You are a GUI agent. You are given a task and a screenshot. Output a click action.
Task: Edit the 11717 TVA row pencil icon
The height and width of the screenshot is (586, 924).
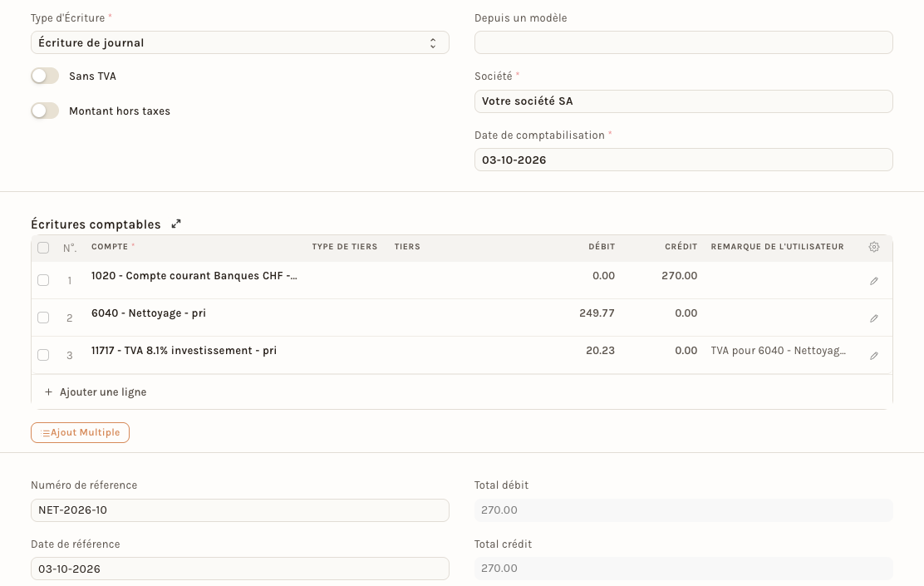pyautogui.click(x=874, y=356)
